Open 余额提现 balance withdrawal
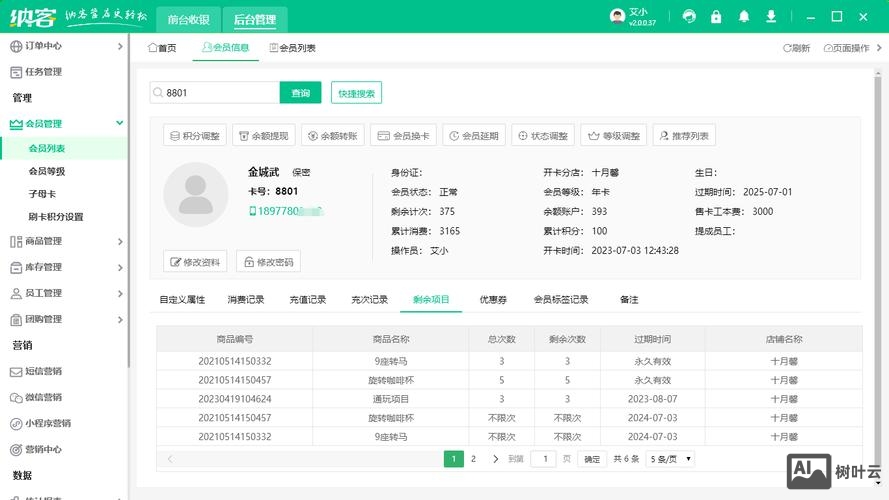889x500 pixels. (264, 135)
